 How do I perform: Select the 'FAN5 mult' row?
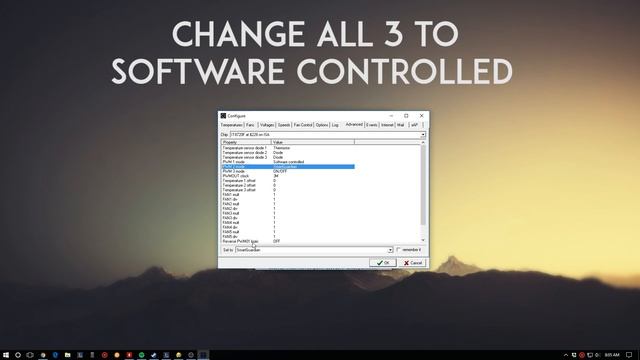(x=288, y=232)
